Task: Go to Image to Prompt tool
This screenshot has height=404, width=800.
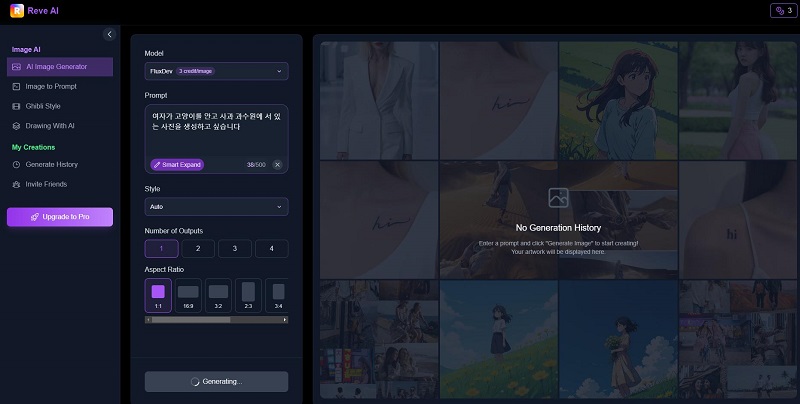Action: pos(16,87)
